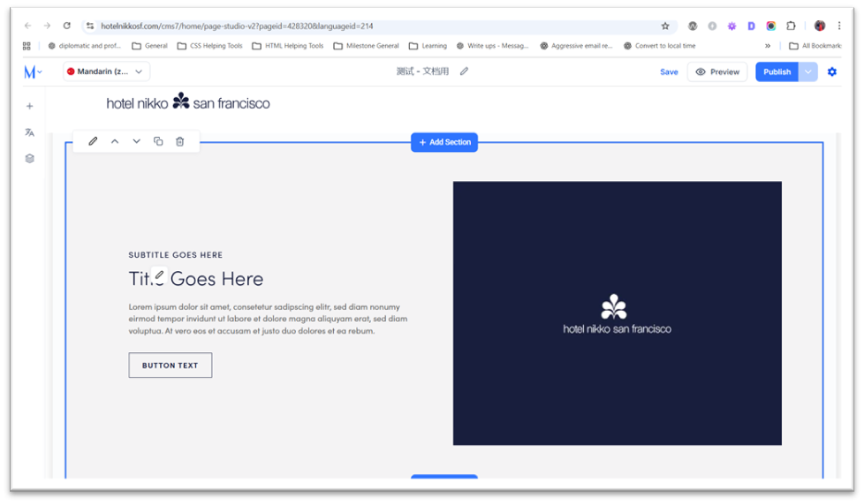Viewport: 864px width, 504px height.
Task: Click the colorful circle extension icon
Action: point(771,26)
